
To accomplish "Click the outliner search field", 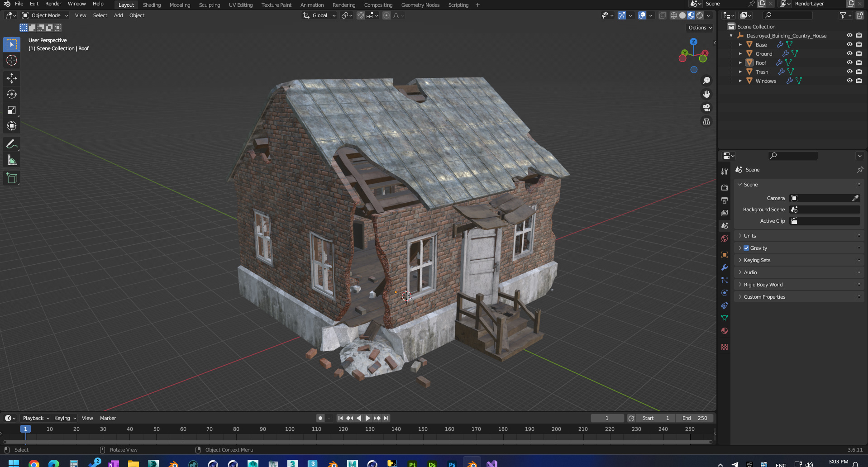I will 787,15.
